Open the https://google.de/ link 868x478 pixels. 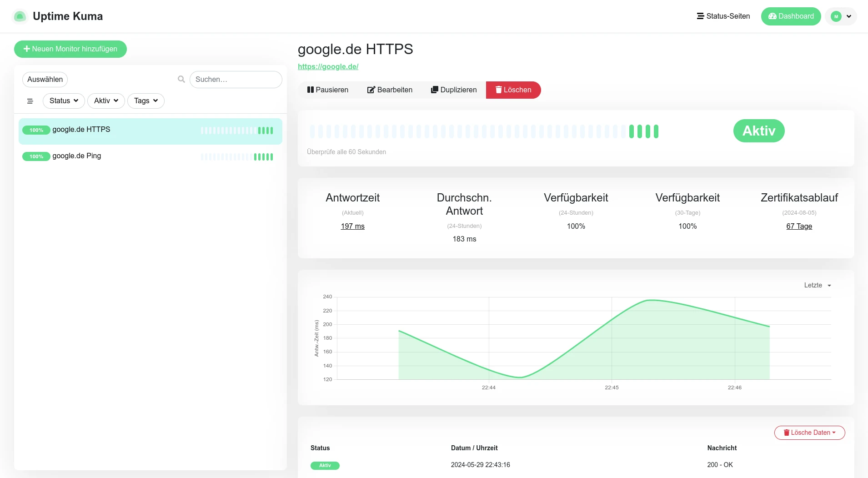click(328, 66)
